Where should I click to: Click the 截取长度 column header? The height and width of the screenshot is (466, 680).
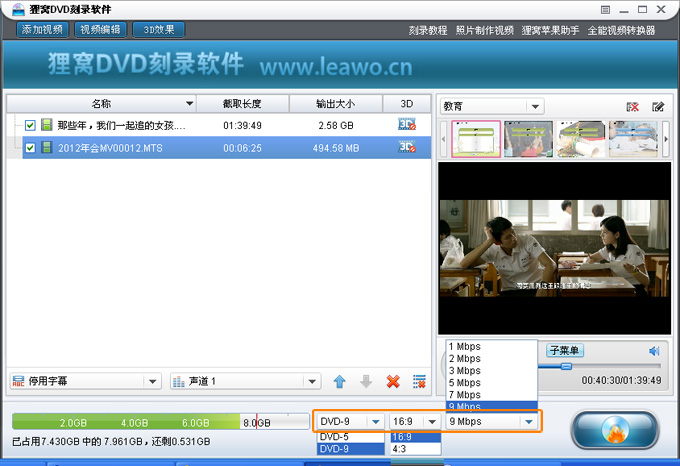coord(242,104)
